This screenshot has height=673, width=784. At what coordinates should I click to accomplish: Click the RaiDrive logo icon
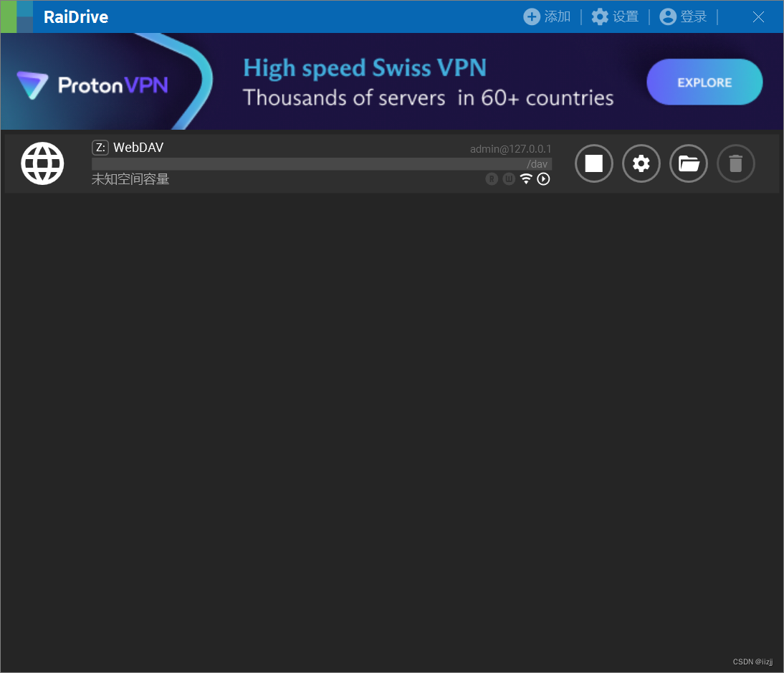(x=16, y=16)
